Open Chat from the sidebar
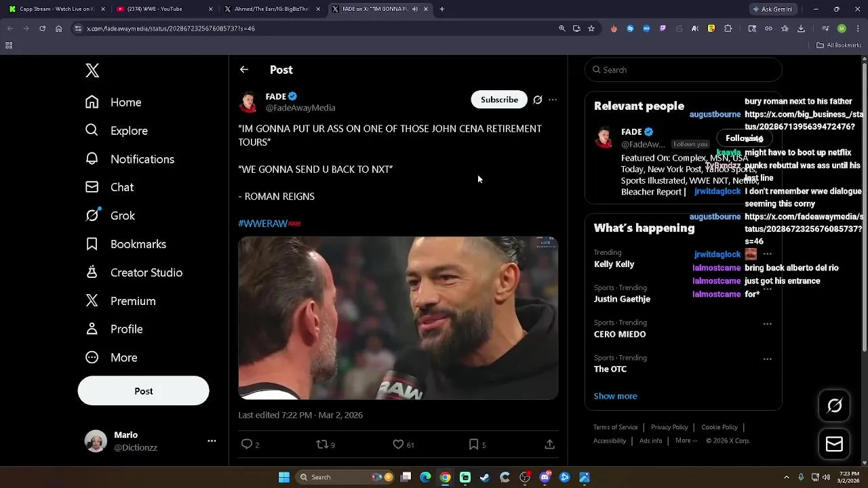The image size is (868, 488). pyautogui.click(x=109, y=187)
